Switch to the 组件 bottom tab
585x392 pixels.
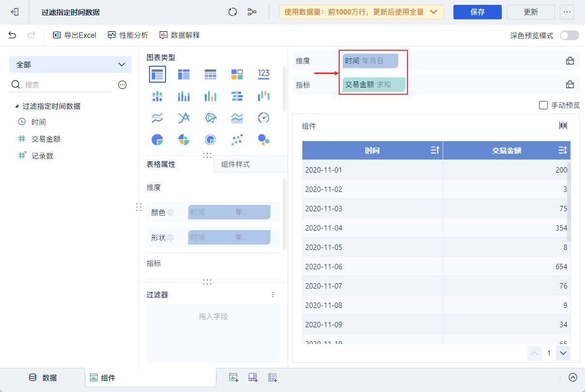pyautogui.click(x=150, y=378)
